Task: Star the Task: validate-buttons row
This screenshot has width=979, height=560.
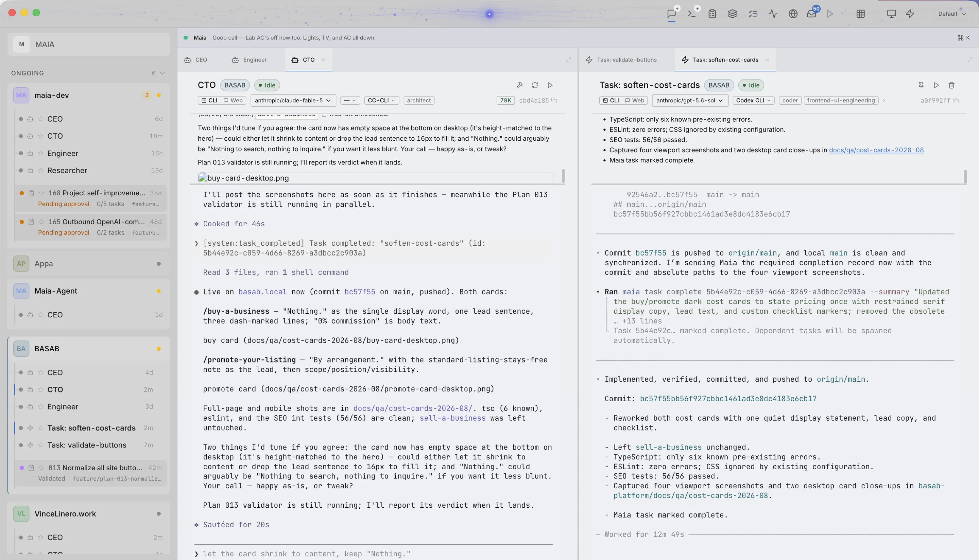Action: 40,445
